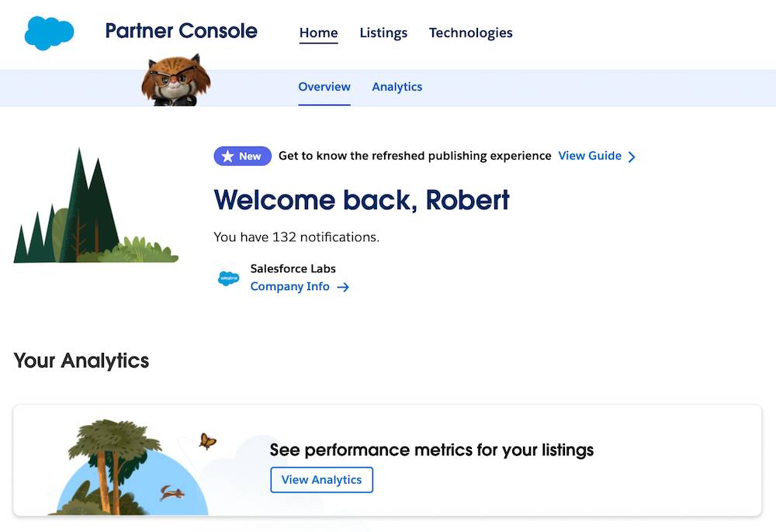Viewport: 776px width, 532px height.
Task: Switch to the Analytics tab
Action: (x=397, y=87)
